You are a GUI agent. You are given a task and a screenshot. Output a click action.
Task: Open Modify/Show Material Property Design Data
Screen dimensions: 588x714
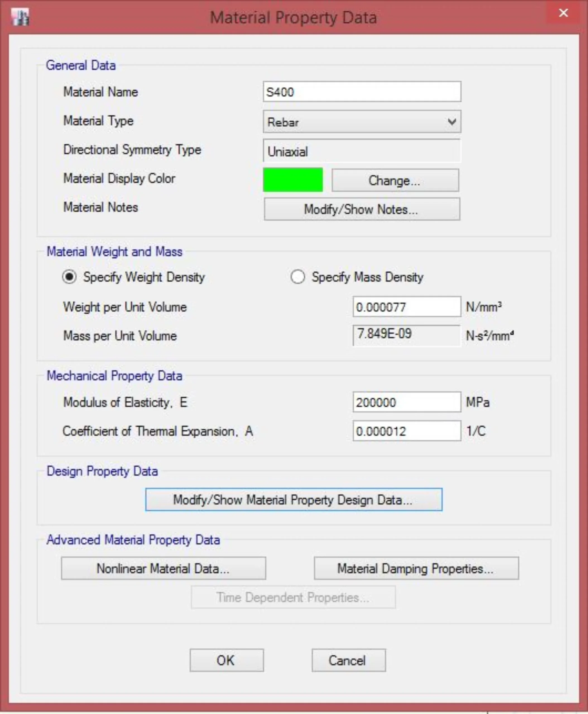[x=293, y=499]
